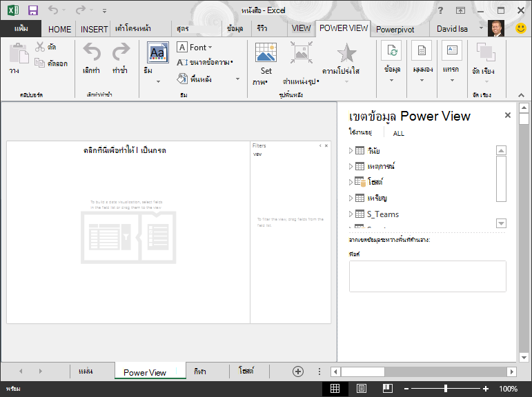Viewport: 532px width, 397px height.
Task: Switch to the HOME tab
Action: point(60,30)
